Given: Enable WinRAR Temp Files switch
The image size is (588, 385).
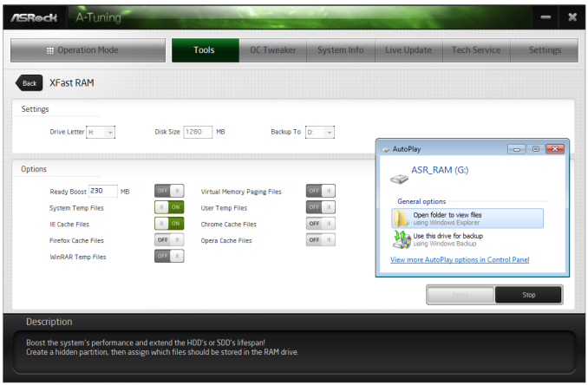Looking at the screenshot, I should click(169, 257).
